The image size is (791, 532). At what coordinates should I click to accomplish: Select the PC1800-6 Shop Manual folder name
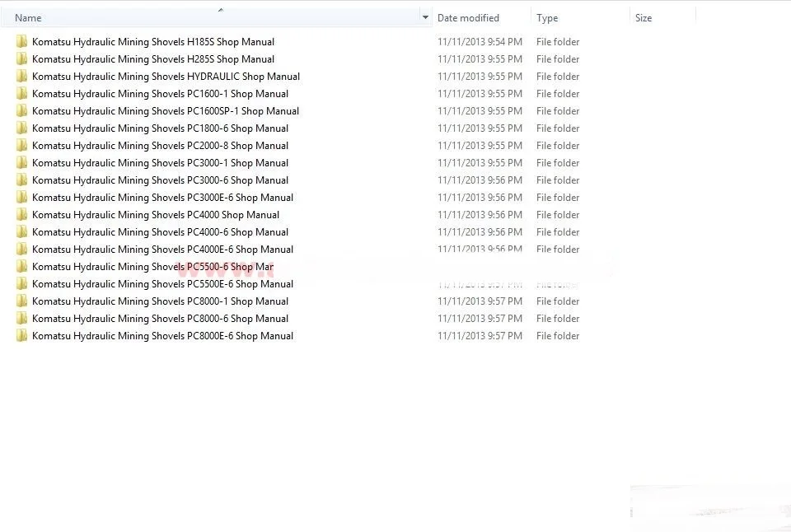[x=161, y=128]
